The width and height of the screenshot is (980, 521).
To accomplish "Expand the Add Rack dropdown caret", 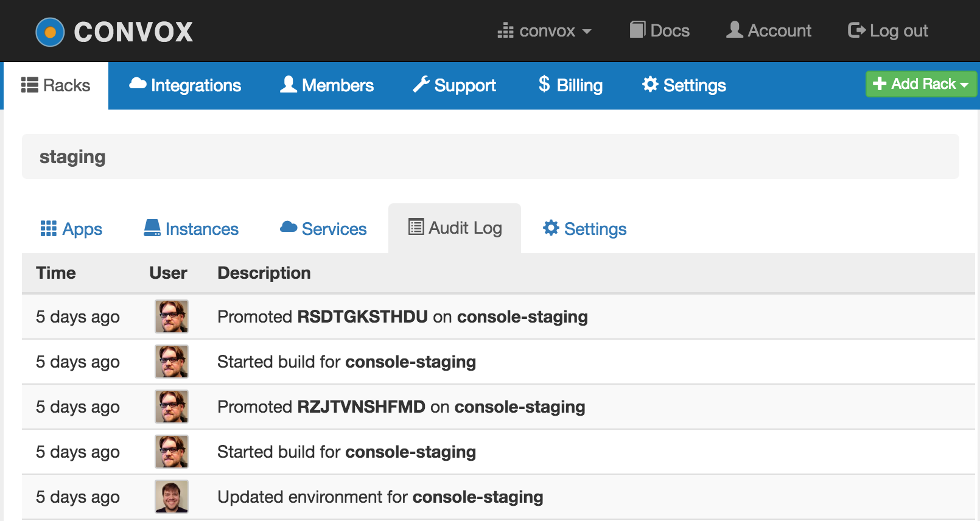I will point(964,85).
